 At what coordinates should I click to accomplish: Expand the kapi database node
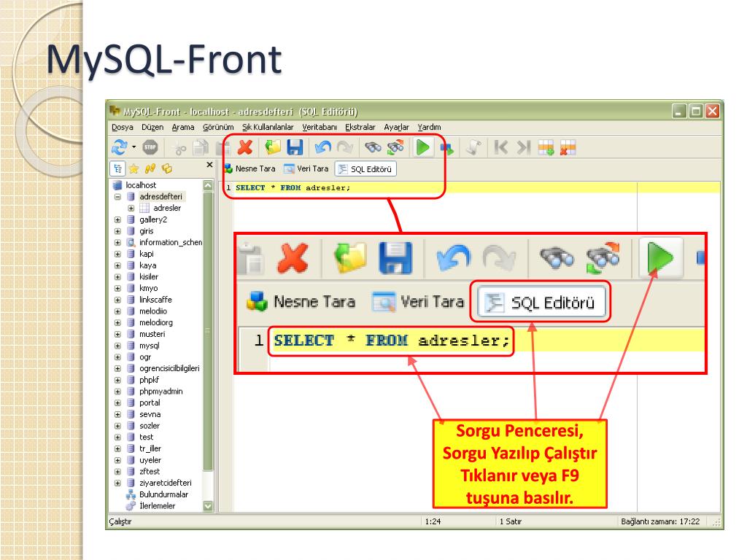117,254
